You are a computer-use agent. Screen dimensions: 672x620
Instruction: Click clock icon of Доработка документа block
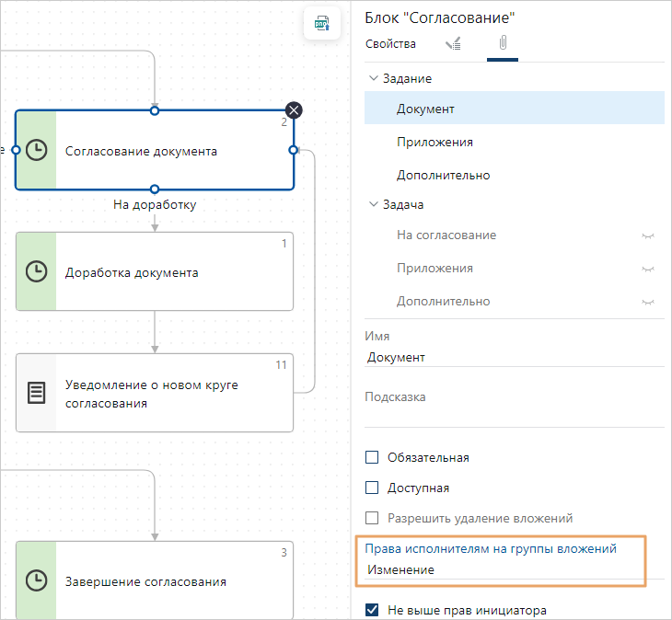pos(36,271)
